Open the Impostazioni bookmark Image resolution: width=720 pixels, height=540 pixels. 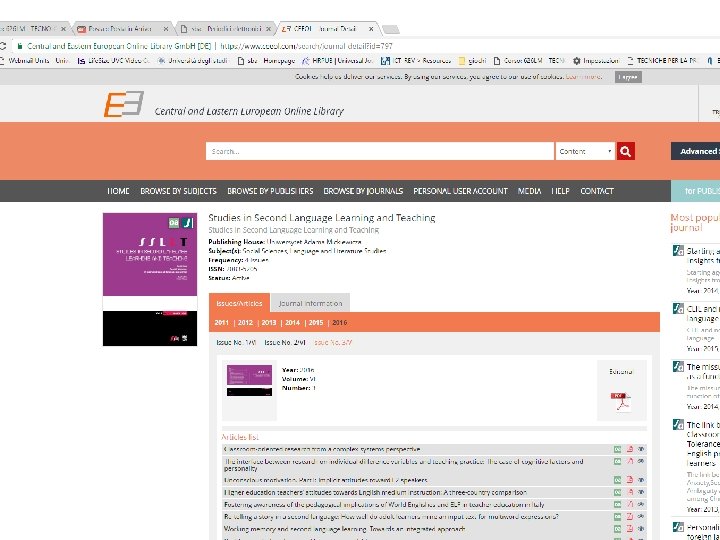(x=595, y=61)
